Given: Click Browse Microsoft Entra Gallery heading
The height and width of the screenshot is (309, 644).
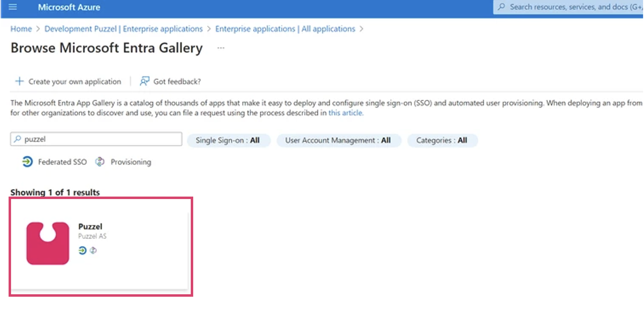Looking at the screenshot, I should click(107, 48).
